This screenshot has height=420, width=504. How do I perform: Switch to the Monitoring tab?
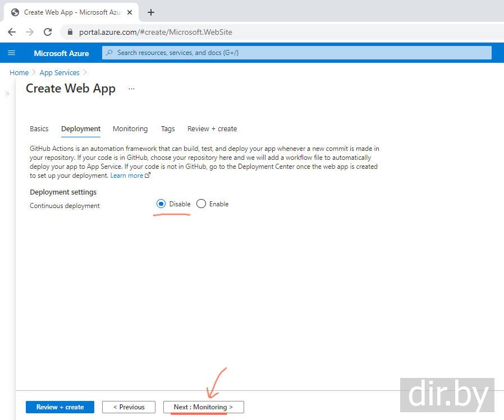click(x=130, y=129)
